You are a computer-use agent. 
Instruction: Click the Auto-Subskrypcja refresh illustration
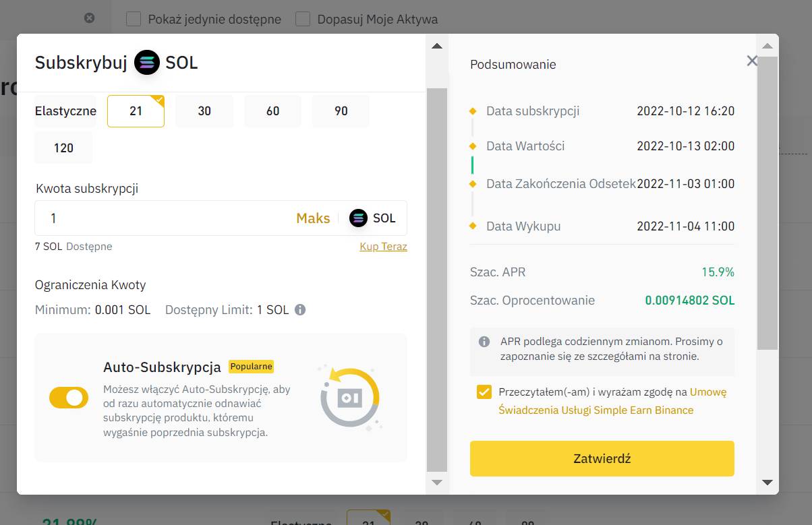[350, 397]
